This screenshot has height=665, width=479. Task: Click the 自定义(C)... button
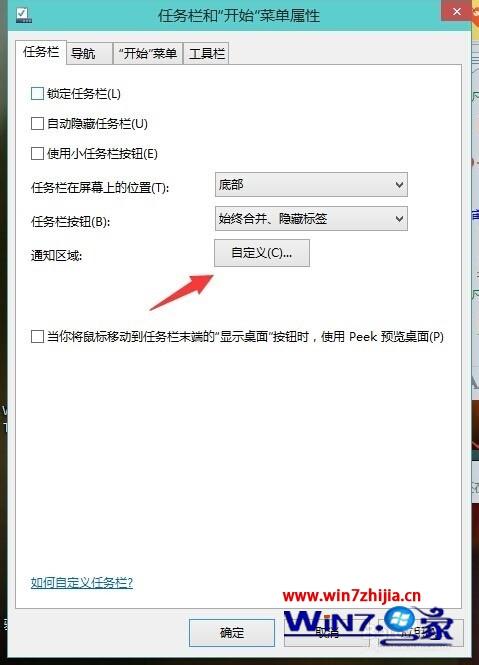pyautogui.click(x=262, y=253)
